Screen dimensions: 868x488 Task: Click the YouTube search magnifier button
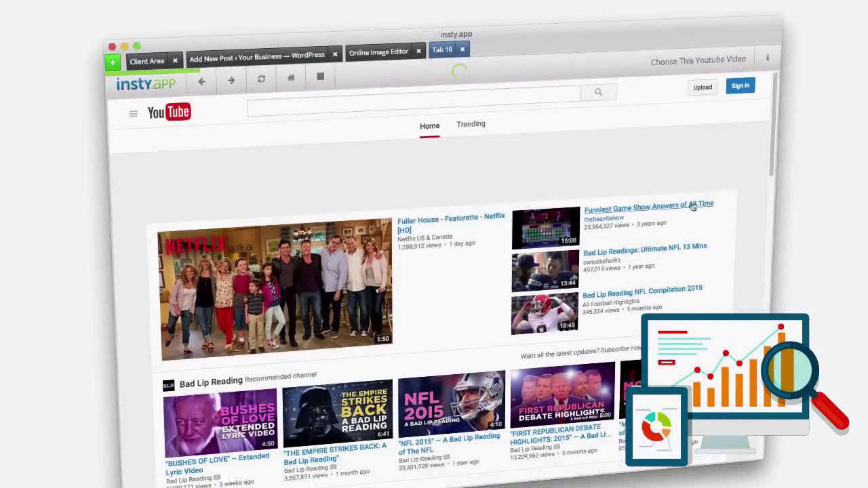pos(598,92)
